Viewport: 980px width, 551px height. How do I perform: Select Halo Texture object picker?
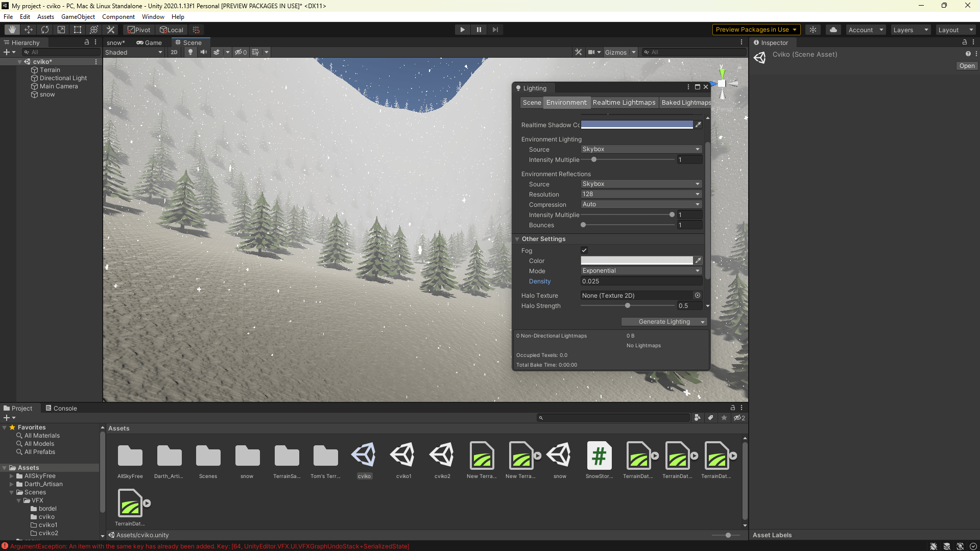coord(698,296)
